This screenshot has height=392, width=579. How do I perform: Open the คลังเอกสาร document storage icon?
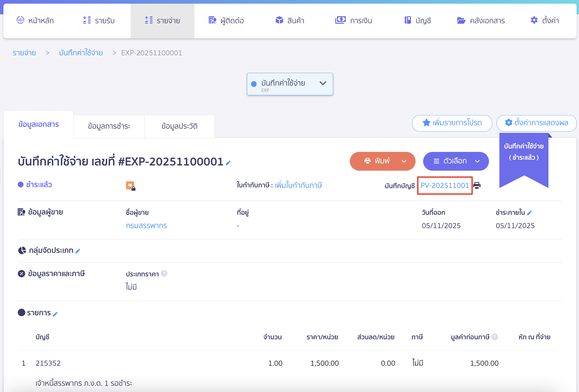tap(462, 20)
